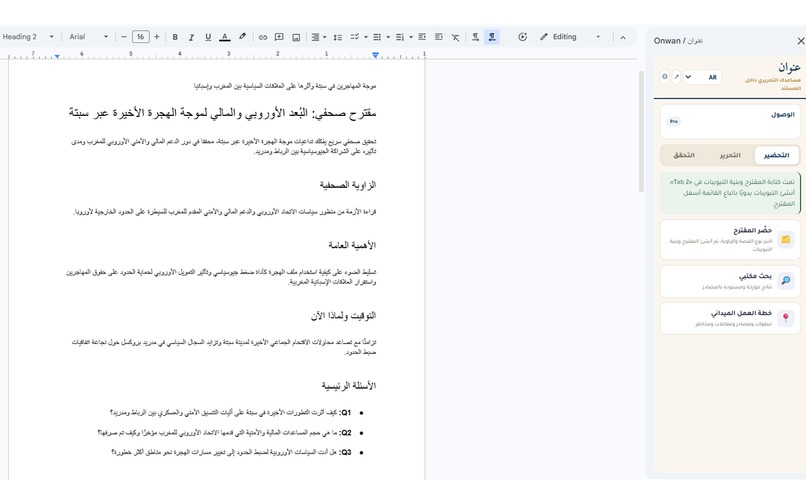Click the Onwan / عنوان panel title
Screen dimensions: 806x504
pos(678,41)
